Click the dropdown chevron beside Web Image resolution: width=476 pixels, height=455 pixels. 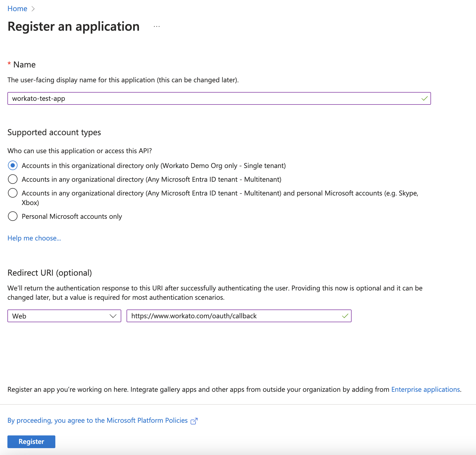point(113,316)
